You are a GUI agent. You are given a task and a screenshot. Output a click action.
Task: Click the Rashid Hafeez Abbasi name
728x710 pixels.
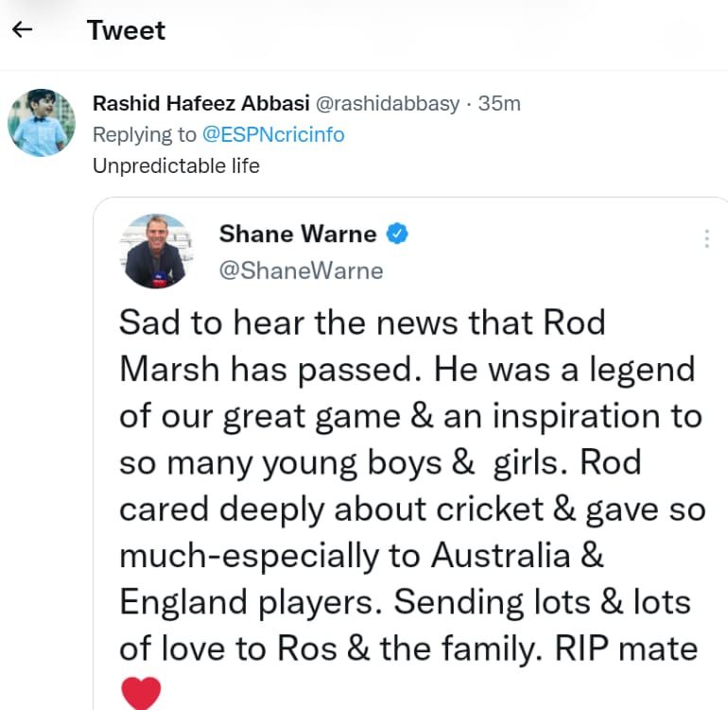click(x=201, y=103)
